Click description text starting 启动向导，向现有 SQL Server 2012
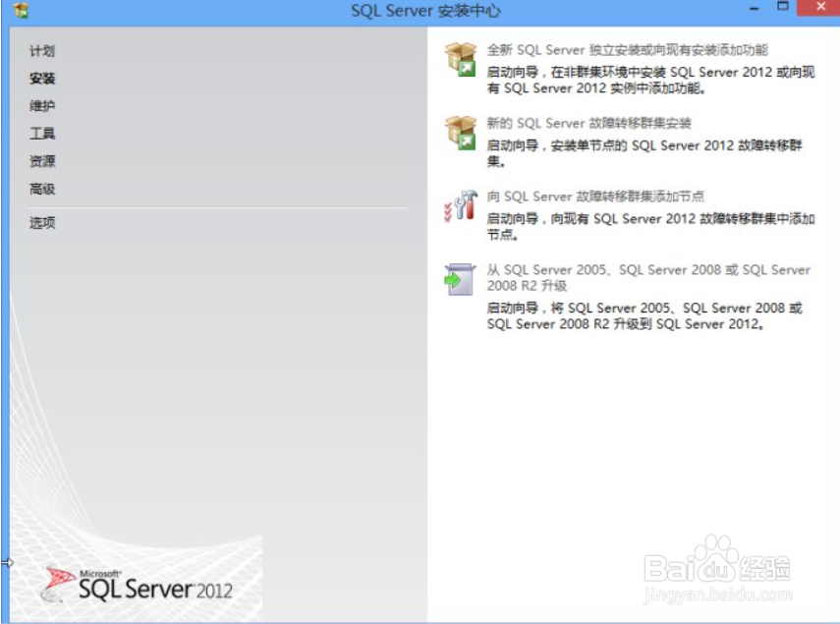Screen dimensions: 840x624 650,227
